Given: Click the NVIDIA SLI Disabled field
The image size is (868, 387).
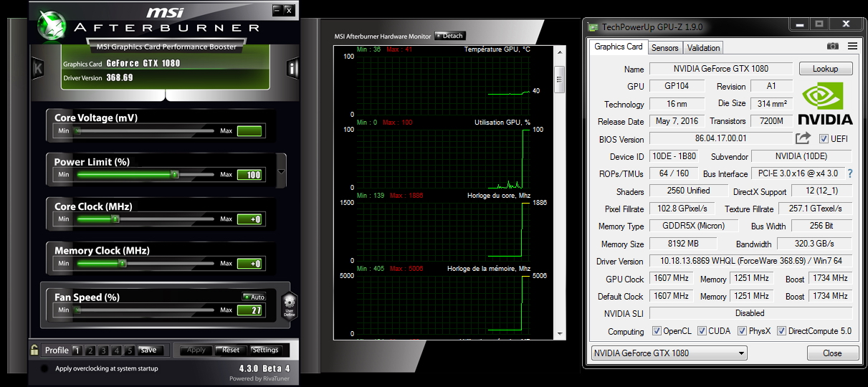Looking at the screenshot, I should point(750,313).
